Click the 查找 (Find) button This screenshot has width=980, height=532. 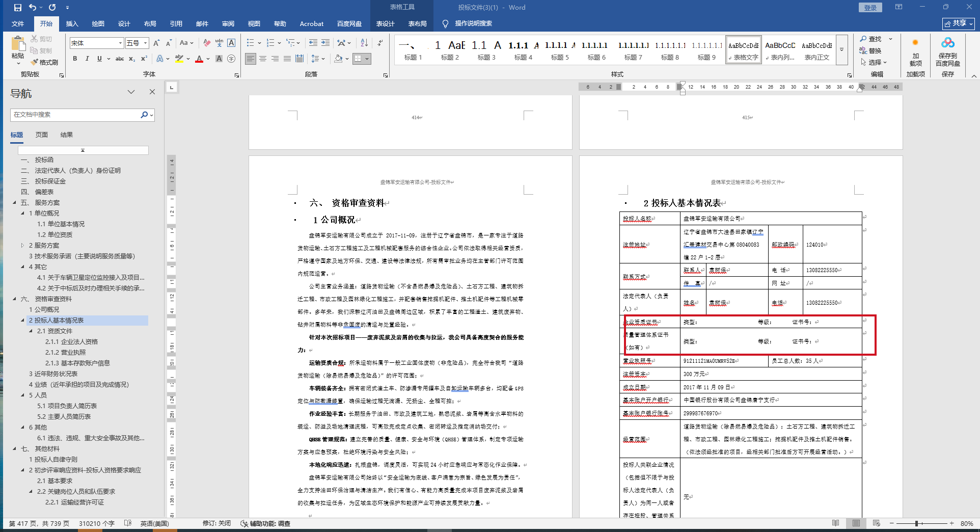tap(871, 39)
